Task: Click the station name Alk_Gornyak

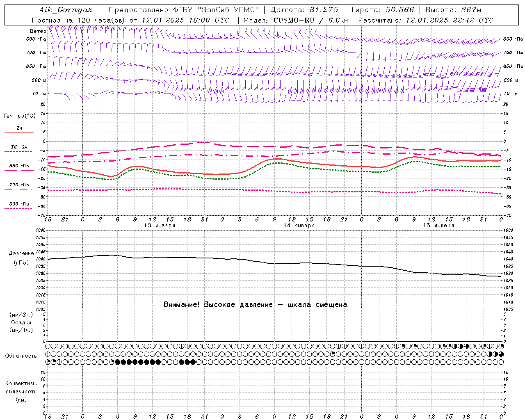Action: coord(66,10)
